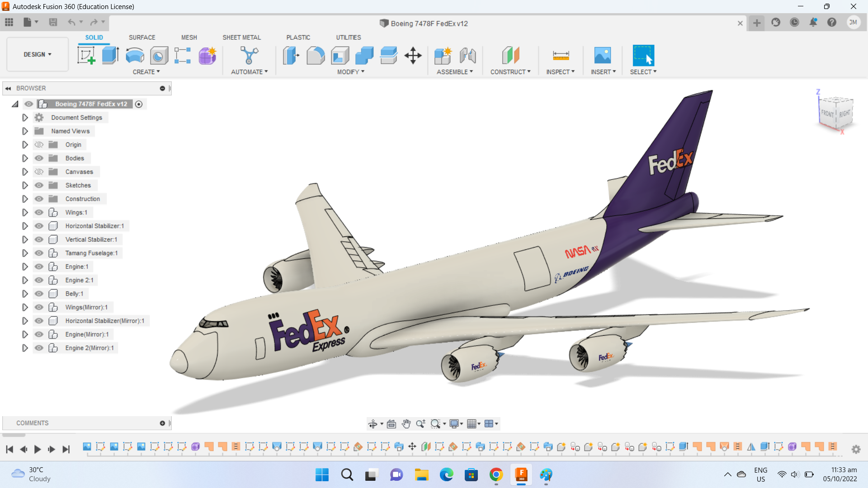Viewport: 868px width, 488px height.
Task: Select the Joint tool icon
Action: coord(468,56)
